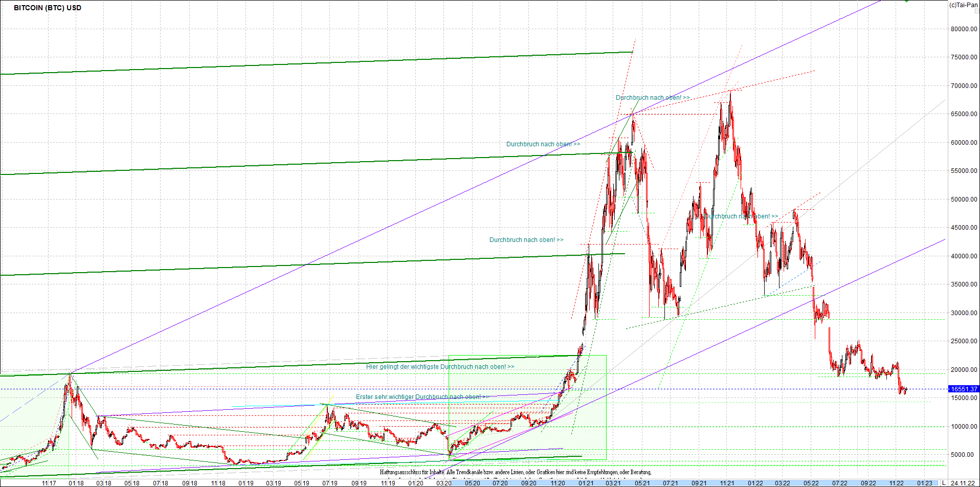980x487 pixels.
Task: Click the 11 21 date label on time axis
Action: (x=727, y=483)
